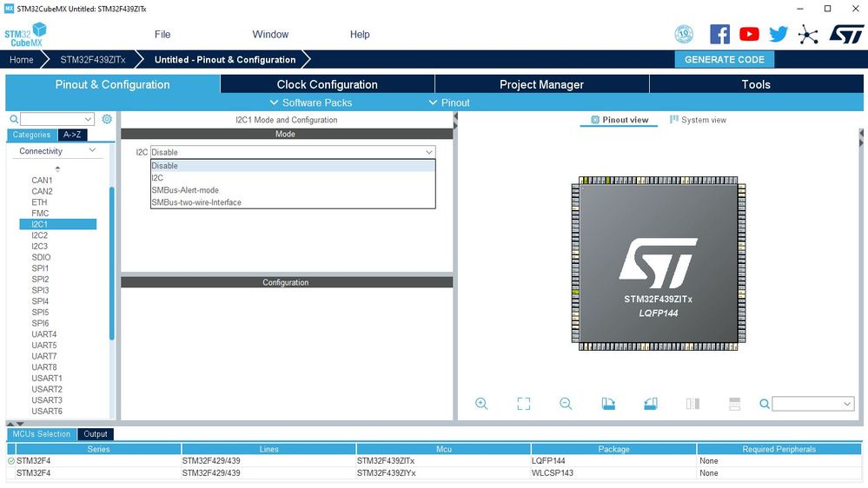Zoom in on the pinout view
Viewport: 868px width, 488px height.
(481, 404)
